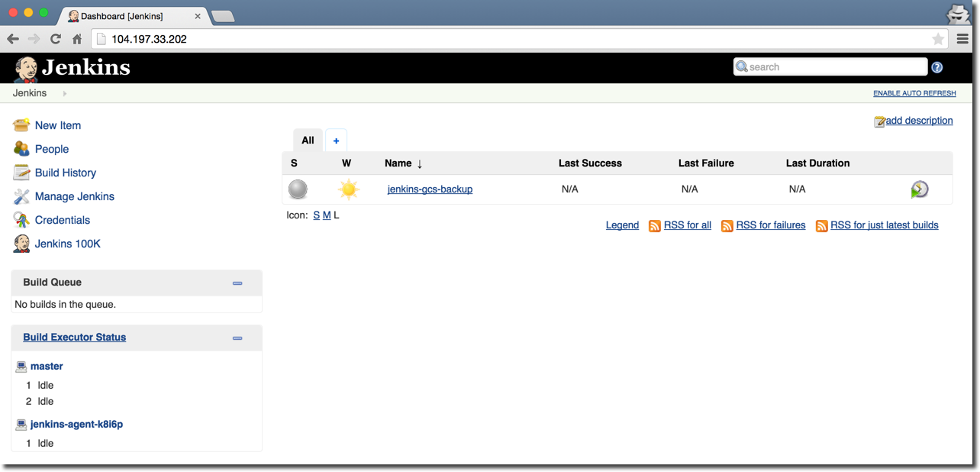Click the Jenkins 100K butler icon
This screenshot has width=980, height=472.
tap(21, 244)
